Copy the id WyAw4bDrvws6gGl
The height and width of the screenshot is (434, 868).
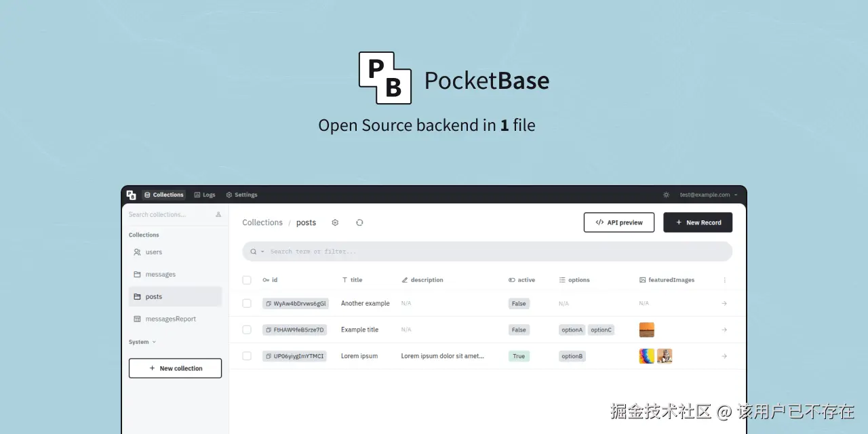tap(269, 304)
